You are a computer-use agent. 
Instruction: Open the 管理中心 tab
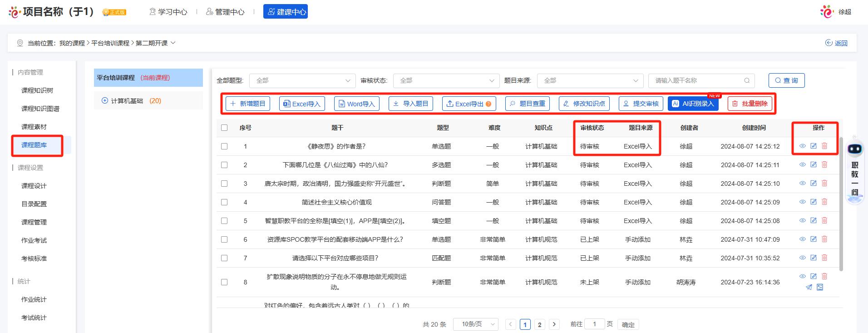[x=225, y=12]
